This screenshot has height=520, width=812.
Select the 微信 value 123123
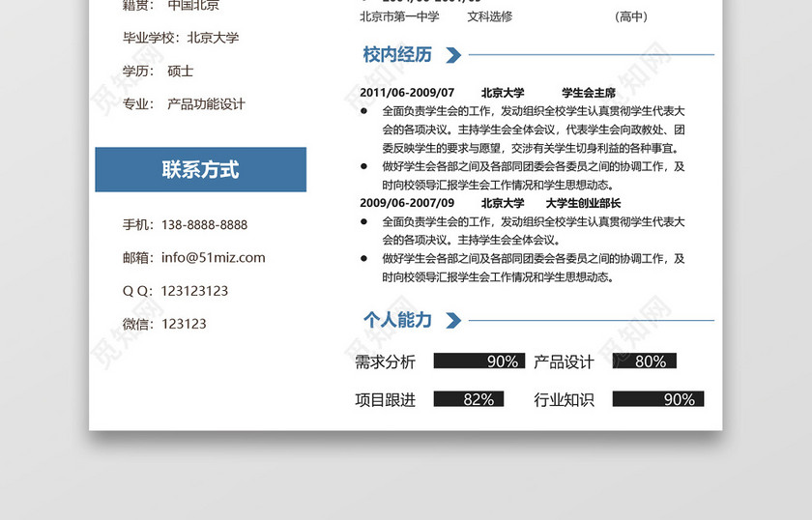(x=184, y=324)
